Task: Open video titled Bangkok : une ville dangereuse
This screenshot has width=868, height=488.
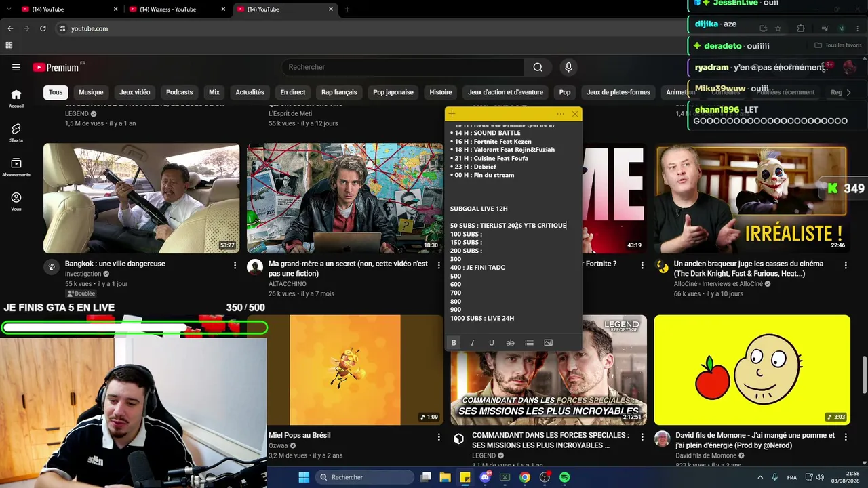Action: 115,264
